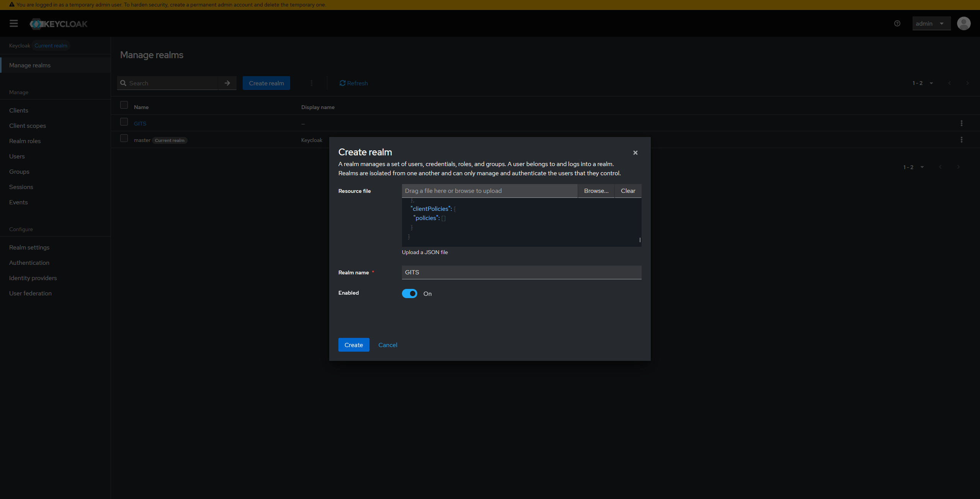Go to previous page in bottom pagination
980x499 pixels.
[x=940, y=167]
